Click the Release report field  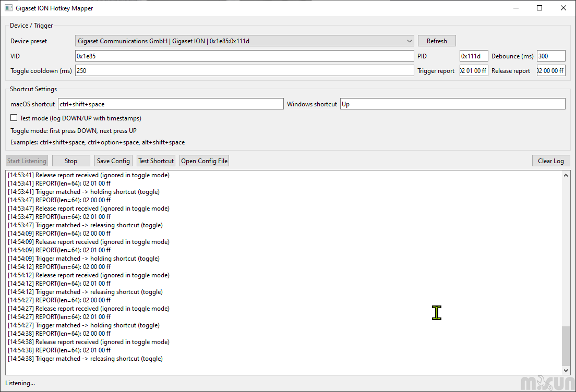551,70
